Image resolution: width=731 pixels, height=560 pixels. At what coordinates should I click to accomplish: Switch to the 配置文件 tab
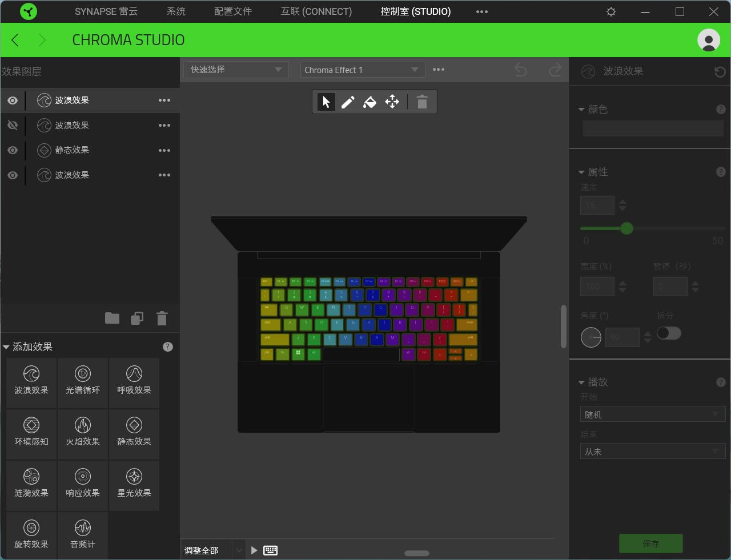coord(233,11)
